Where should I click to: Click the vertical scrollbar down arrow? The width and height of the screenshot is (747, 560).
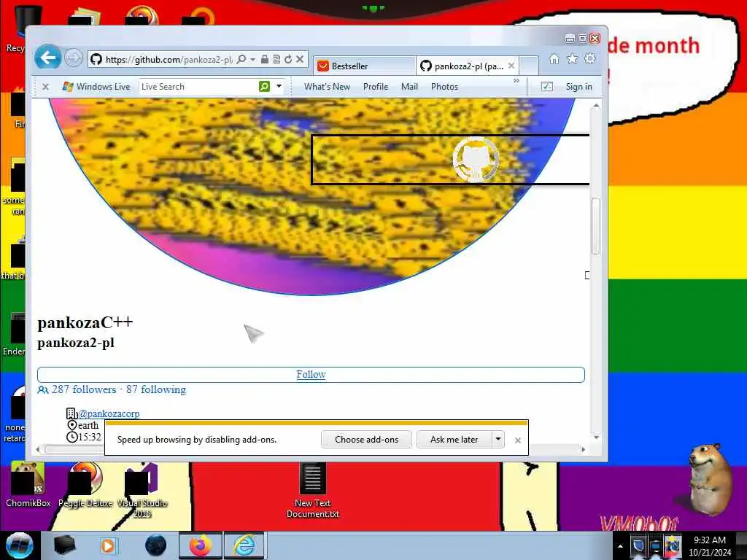595,437
